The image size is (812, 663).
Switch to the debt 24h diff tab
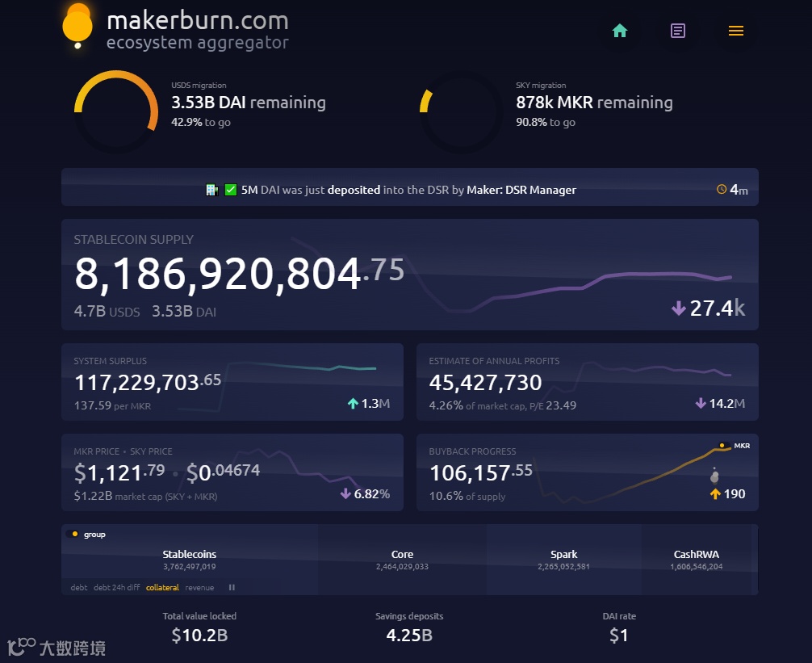click(116, 587)
